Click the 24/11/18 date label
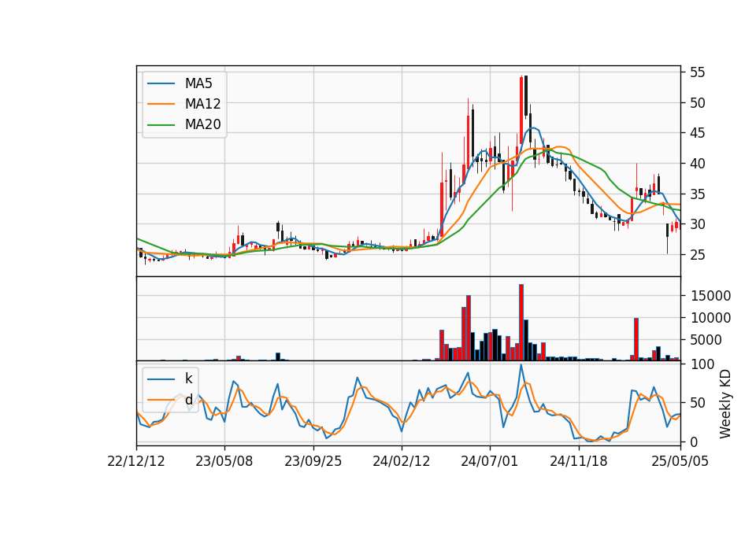Viewport: 756px width, 543px height. 579,461
